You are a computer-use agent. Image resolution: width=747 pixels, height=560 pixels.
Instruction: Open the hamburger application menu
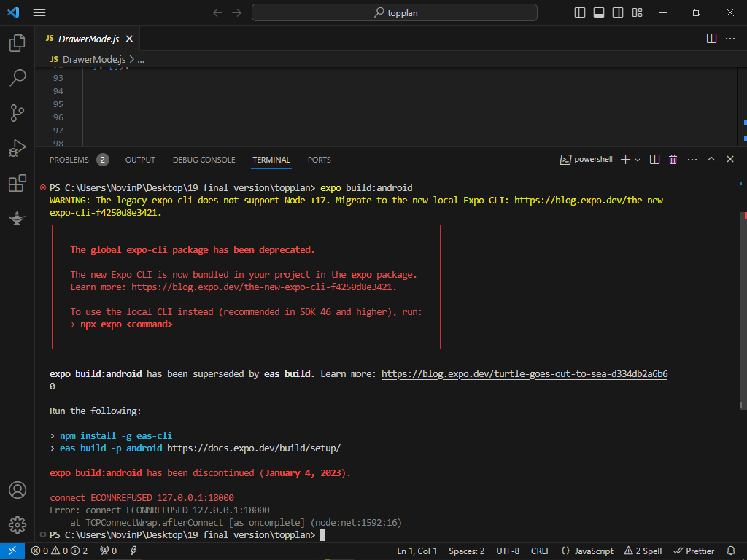39,13
